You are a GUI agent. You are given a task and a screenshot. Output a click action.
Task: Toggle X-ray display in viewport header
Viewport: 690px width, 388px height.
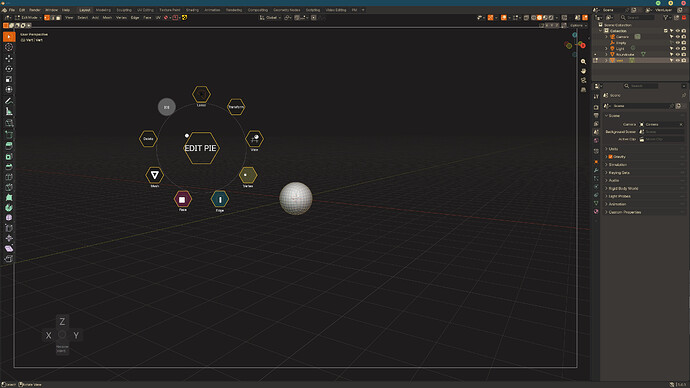pyautogui.click(x=526, y=18)
